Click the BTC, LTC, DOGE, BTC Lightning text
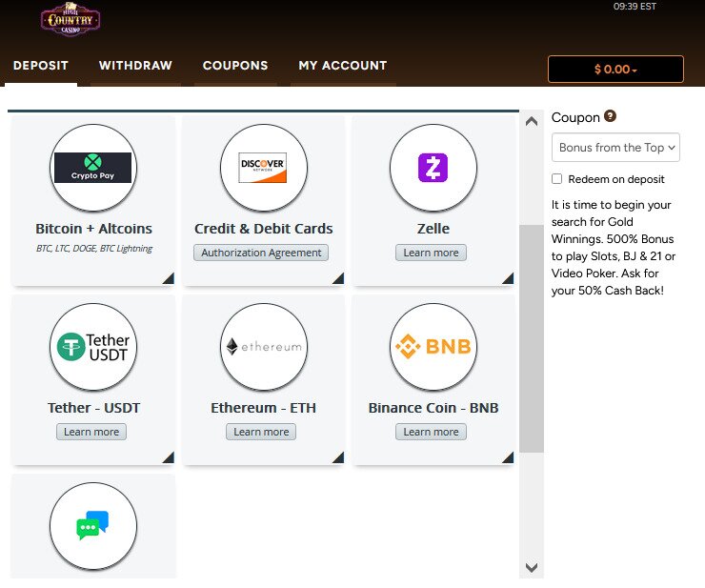The height and width of the screenshot is (588, 705). point(94,249)
